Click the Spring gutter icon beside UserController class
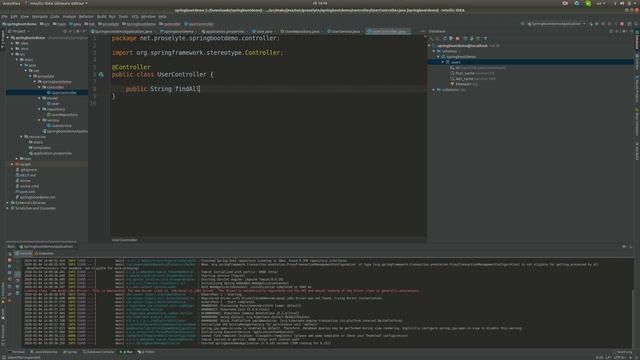Viewport: 640px width, 360px height. pos(101,75)
